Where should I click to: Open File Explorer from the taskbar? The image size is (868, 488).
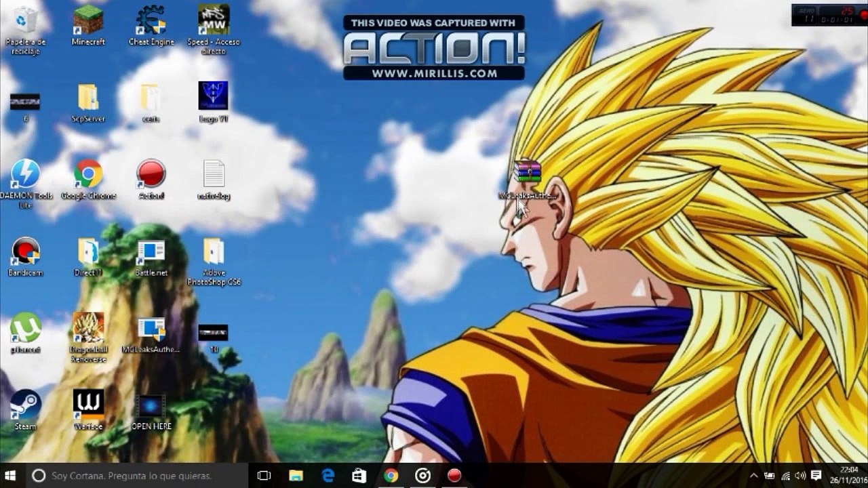296,476
